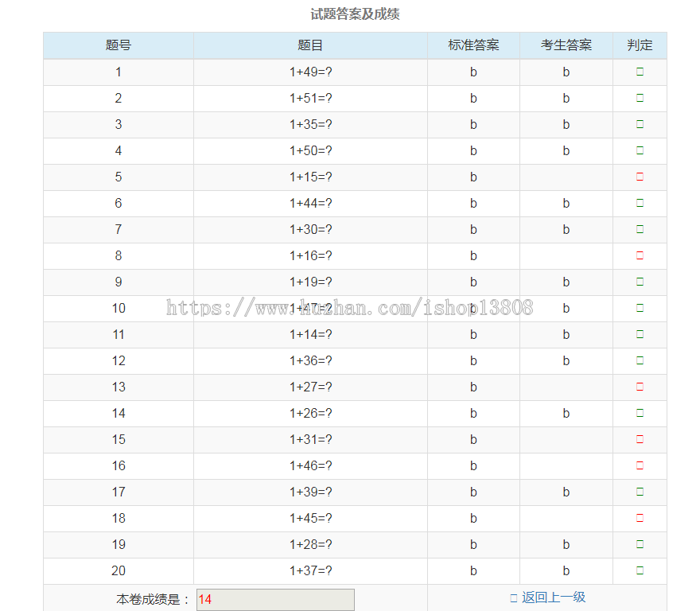Screen dimensions: 700x611
Task: Click the green judgment icon for question 7
Action: pos(639,229)
